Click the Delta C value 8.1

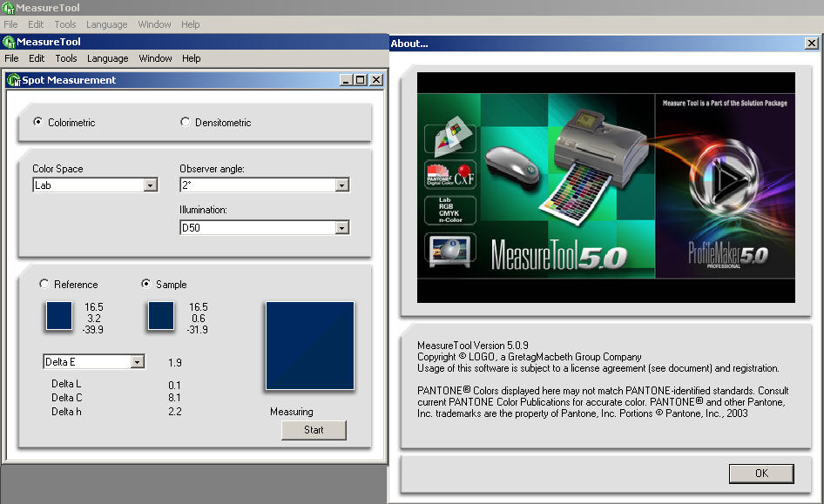pyautogui.click(x=174, y=398)
